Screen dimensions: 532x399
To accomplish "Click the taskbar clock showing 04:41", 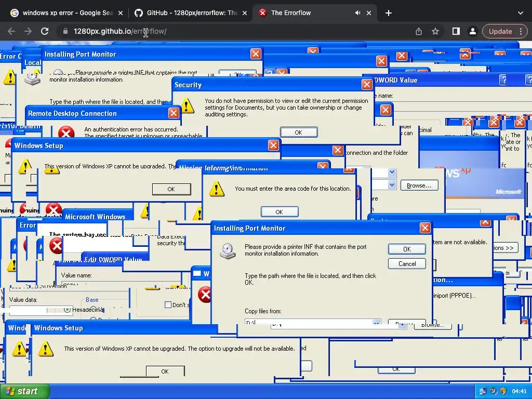I will pos(519,391).
